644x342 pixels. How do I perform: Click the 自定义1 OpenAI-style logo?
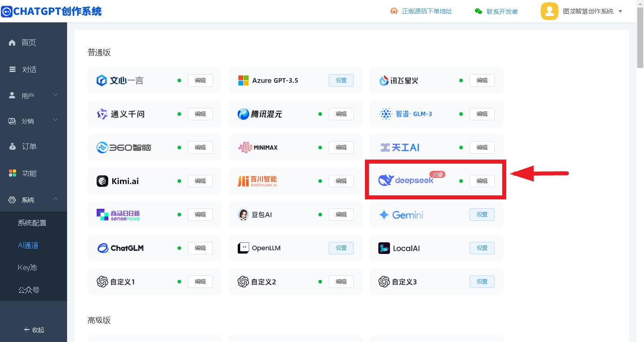(x=102, y=282)
